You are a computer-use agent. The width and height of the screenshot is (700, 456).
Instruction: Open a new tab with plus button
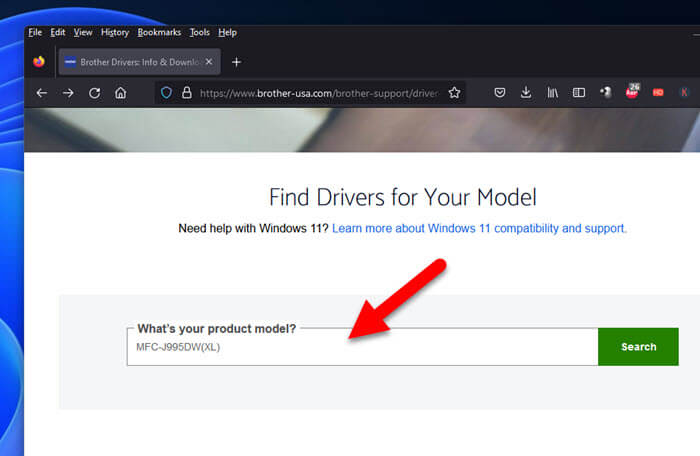click(x=237, y=62)
